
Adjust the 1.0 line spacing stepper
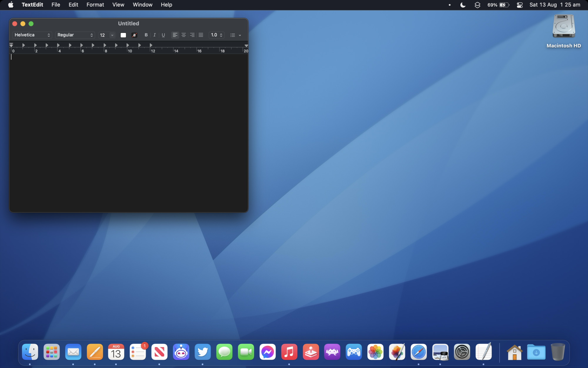coord(221,35)
